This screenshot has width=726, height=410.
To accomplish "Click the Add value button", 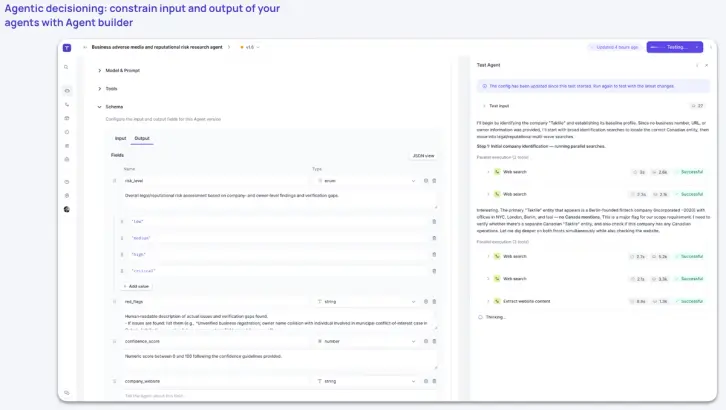I will tap(136, 286).
